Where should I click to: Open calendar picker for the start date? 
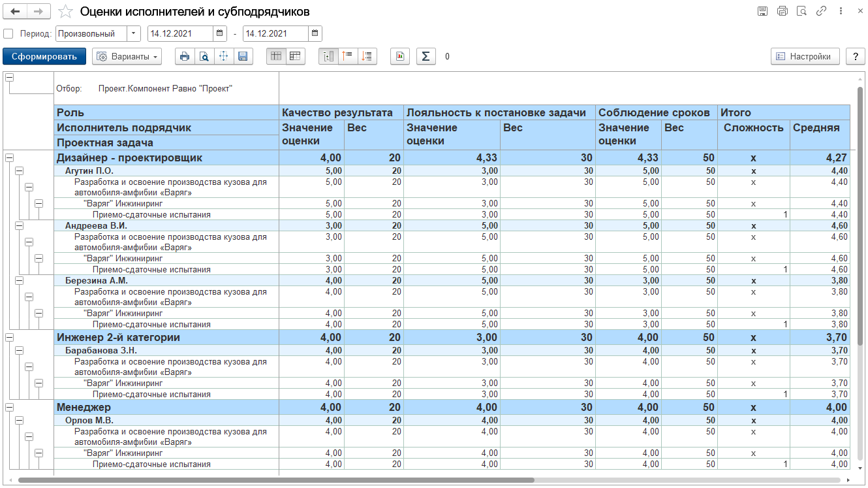click(220, 33)
